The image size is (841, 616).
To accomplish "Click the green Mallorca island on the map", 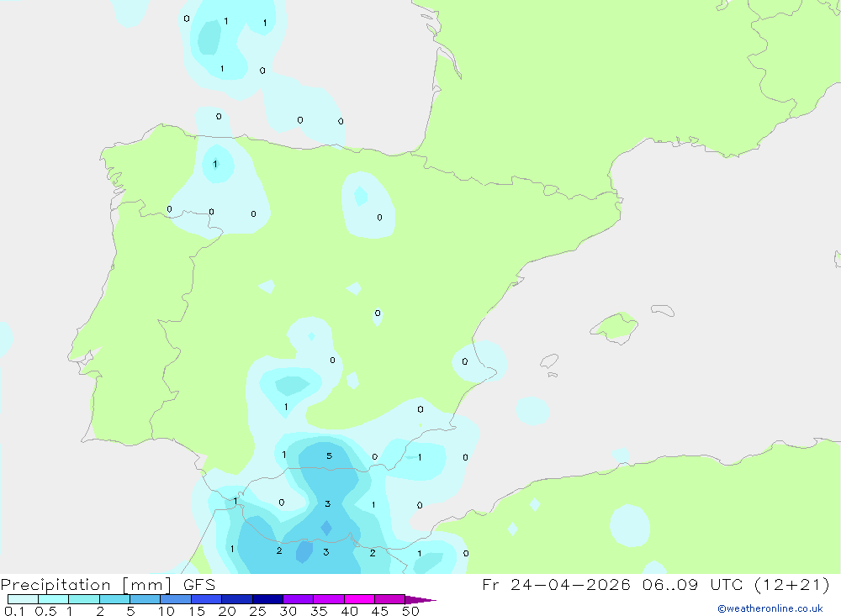I will coord(615,327).
